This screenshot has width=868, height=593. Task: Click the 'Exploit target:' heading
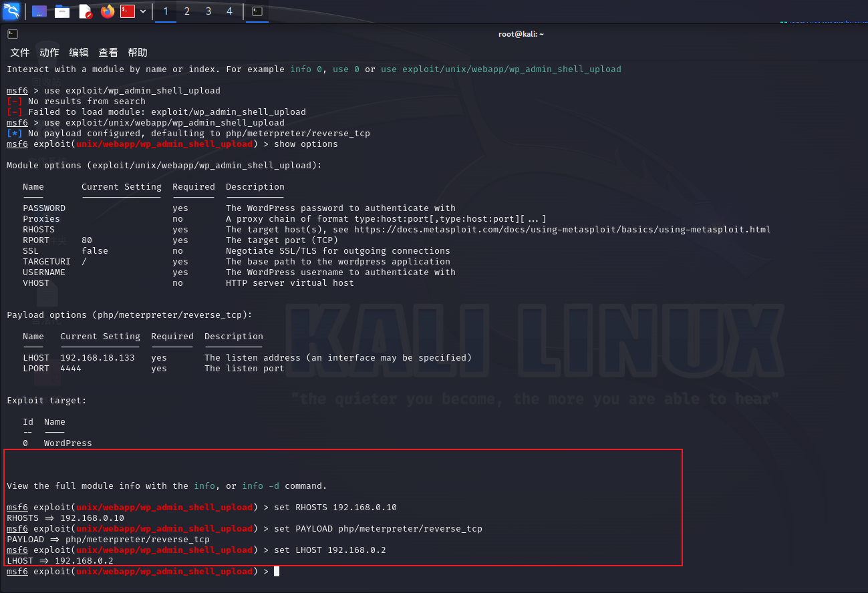click(x=47, y=401)
